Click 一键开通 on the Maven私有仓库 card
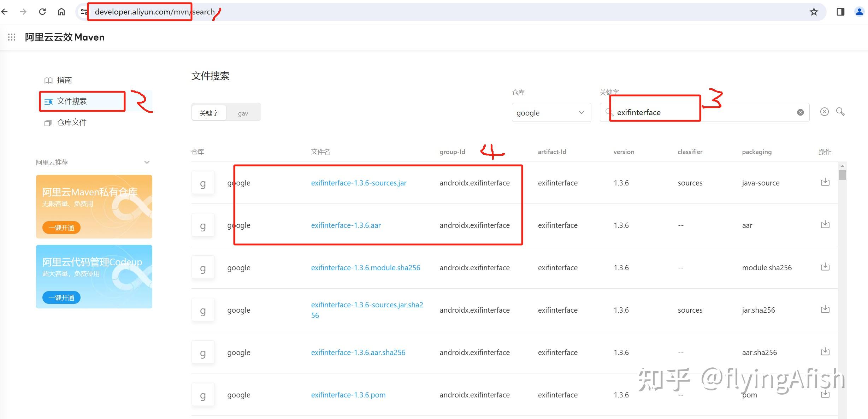 [x=61, y=227]
